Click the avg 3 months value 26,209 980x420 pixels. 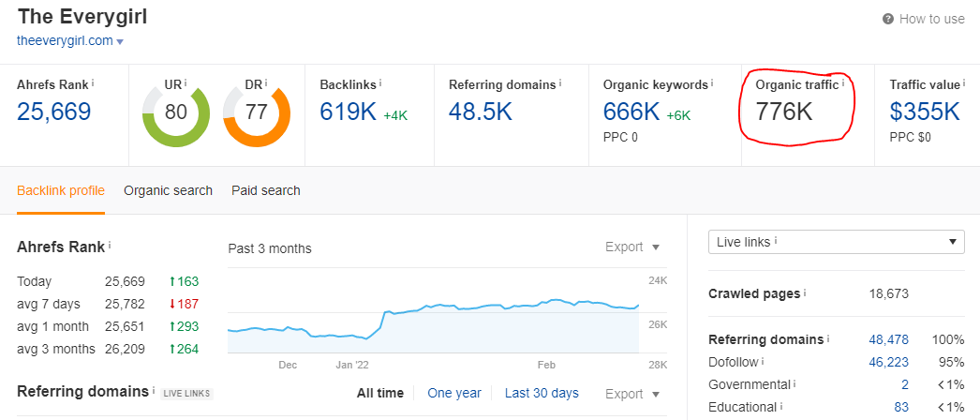pyautogui.click(x=125, y=350)
